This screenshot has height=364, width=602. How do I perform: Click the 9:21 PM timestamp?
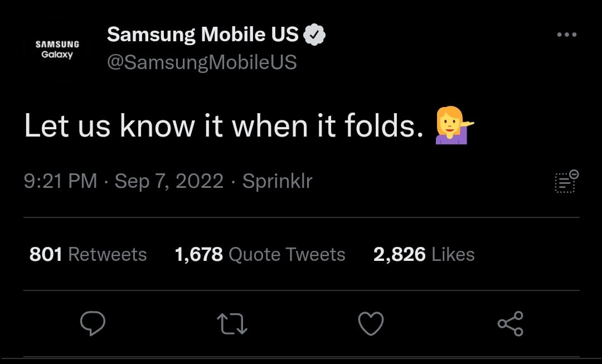point(60,181)
